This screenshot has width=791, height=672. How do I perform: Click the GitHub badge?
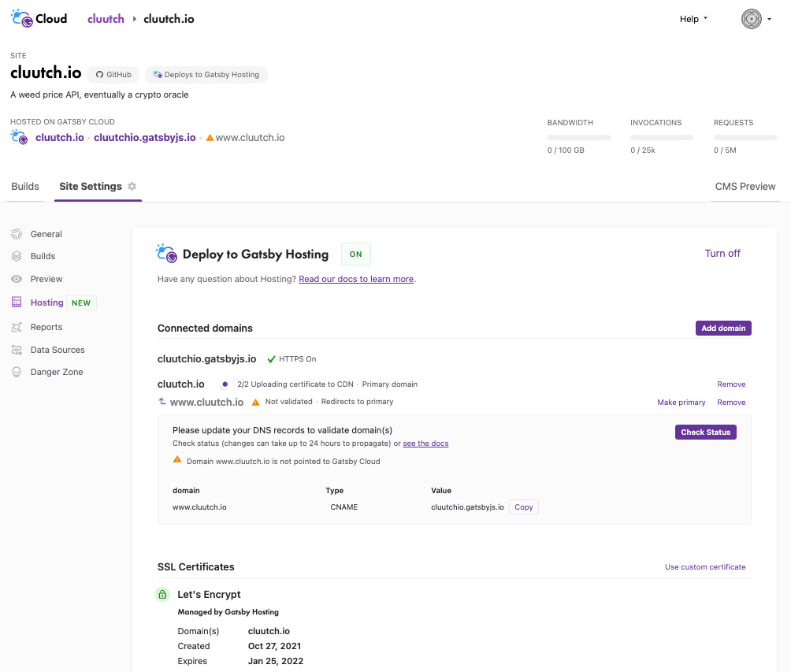pos(113,75)
